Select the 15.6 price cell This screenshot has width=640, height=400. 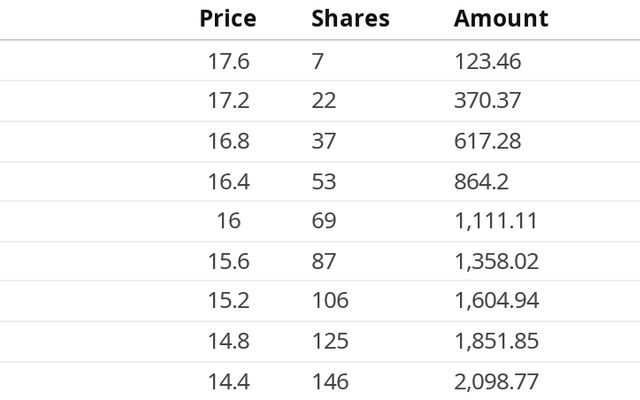point(228,261)
